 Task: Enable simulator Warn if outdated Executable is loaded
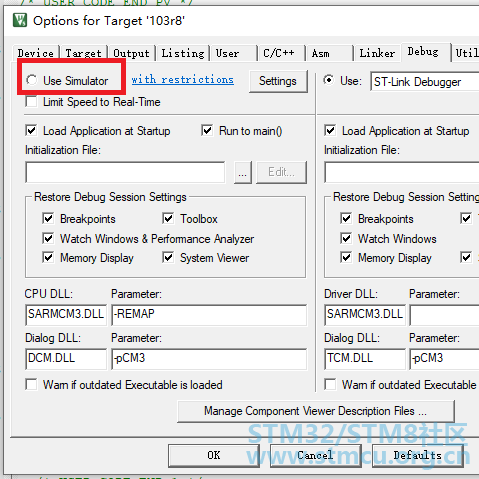pyautogui.click(x=31, y=384)
